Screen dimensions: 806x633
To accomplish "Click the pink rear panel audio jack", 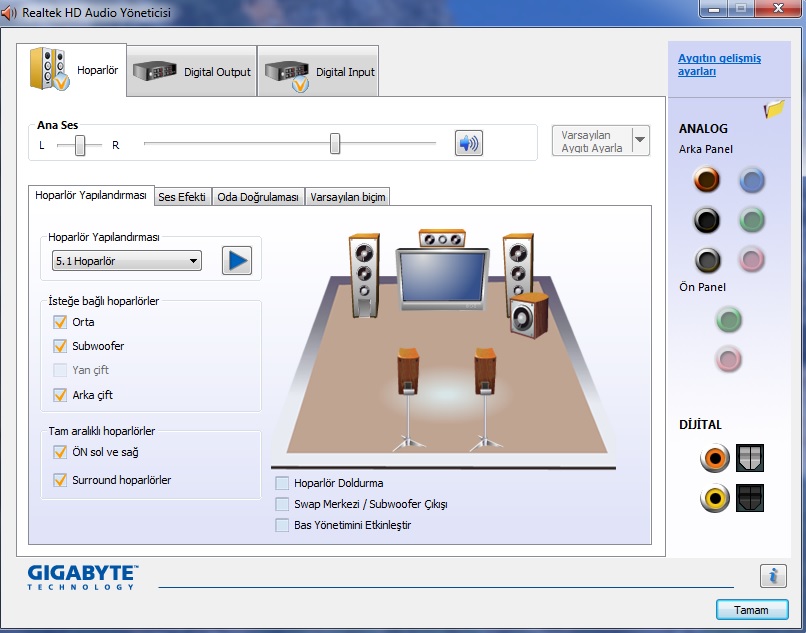I will pyautogui.click(x=752, y=259).
